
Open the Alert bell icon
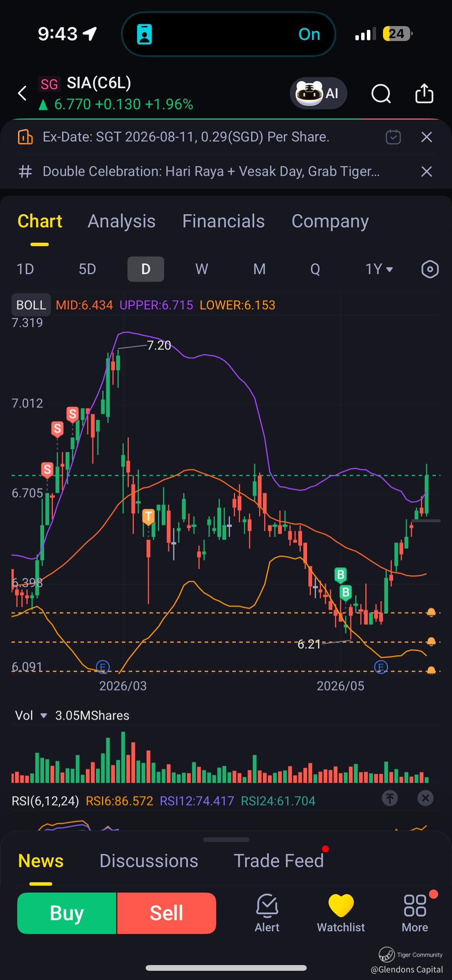(267, 913)
